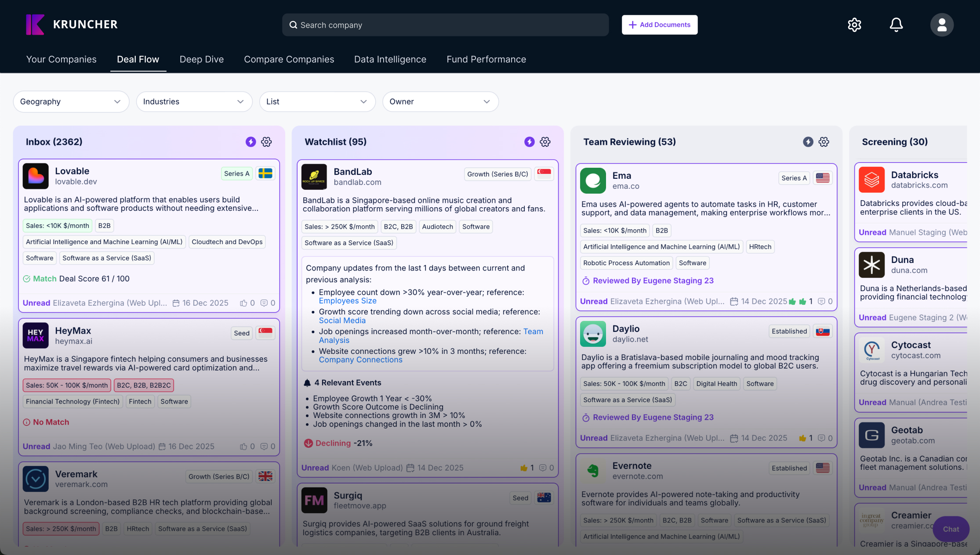Click the thumbs-up count on the Ema card

(x=810, y=301)
